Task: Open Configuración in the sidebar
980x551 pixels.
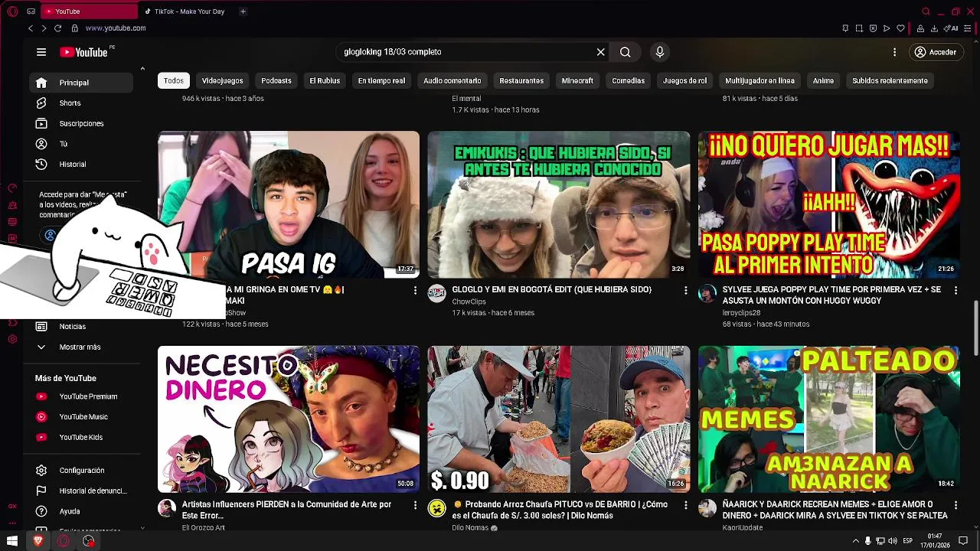Action: (x=81, y=471)
